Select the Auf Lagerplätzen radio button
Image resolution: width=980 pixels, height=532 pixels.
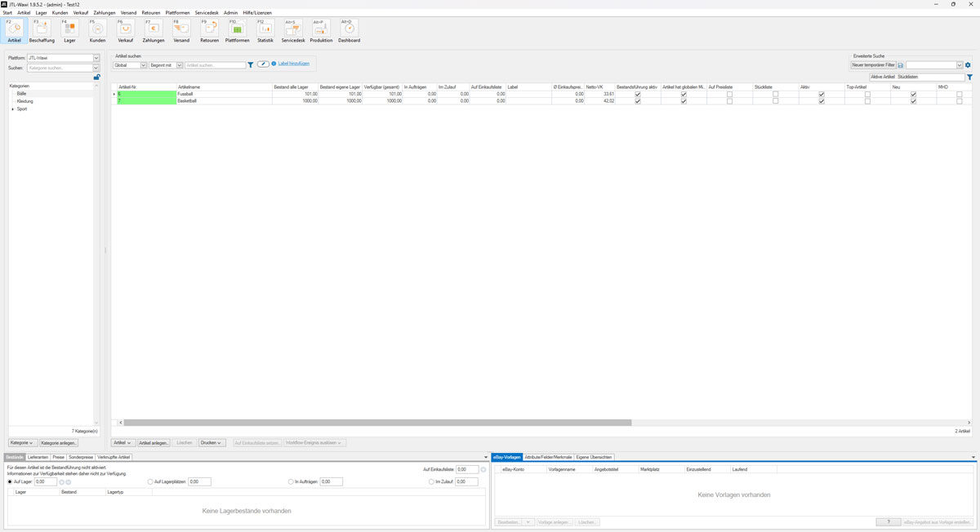click(150, 482)
